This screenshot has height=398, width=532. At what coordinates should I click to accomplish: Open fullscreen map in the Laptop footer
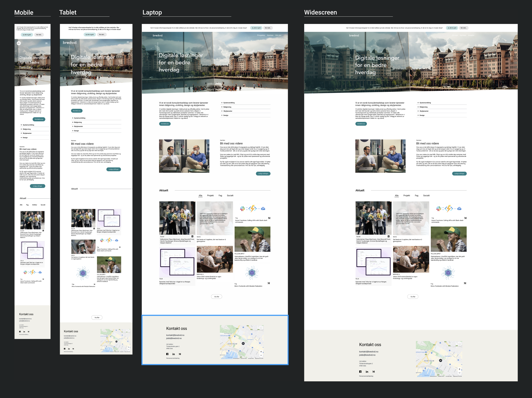coord(261,328)
